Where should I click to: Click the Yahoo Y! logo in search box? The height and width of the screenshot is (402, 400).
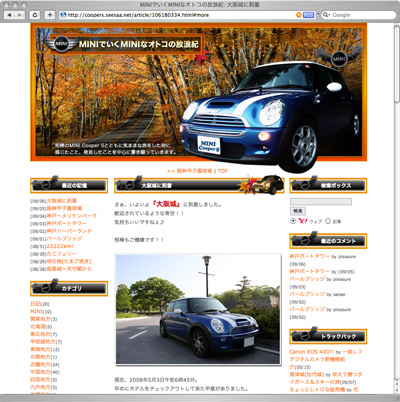pyautogui.click(x=303, y=221)
